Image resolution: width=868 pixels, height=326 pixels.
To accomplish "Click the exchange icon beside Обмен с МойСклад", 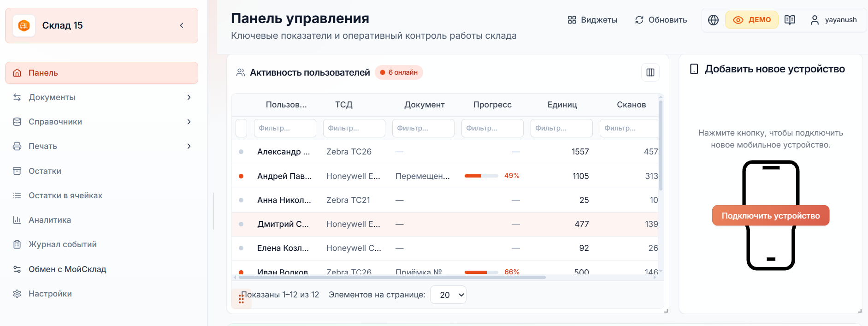I will tap(17, 269).
